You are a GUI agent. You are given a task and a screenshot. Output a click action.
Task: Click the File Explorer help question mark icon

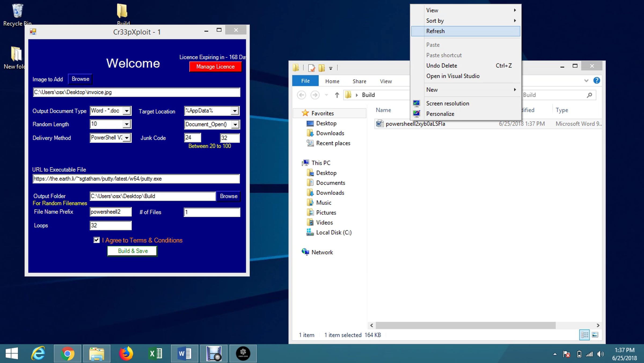pyautogui.click(x=597, y=81)
